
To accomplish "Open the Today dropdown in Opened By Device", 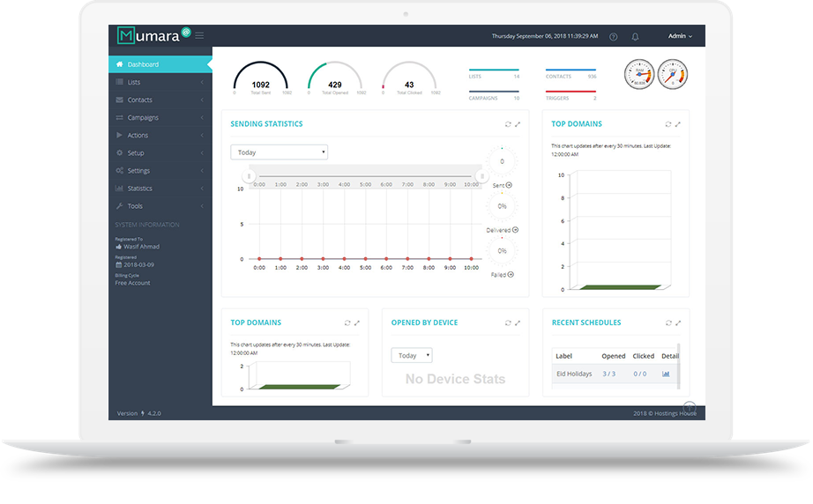I will (412, 355).
